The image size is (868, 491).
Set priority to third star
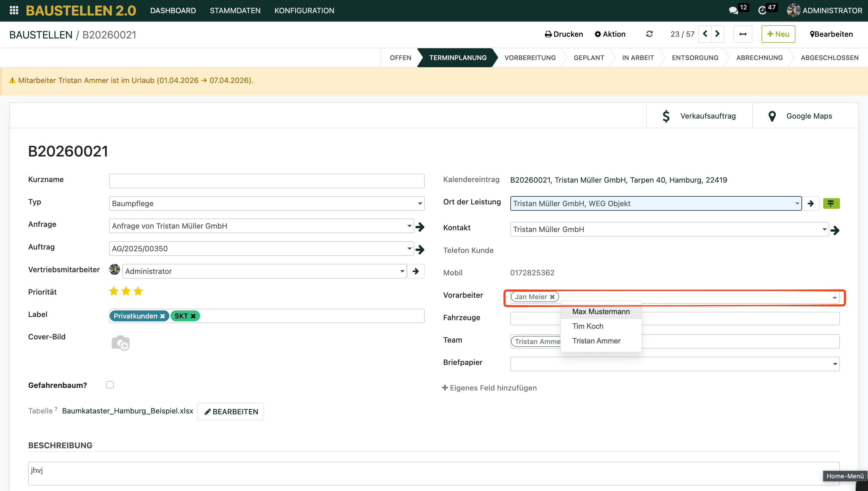(x=138, y=291)
